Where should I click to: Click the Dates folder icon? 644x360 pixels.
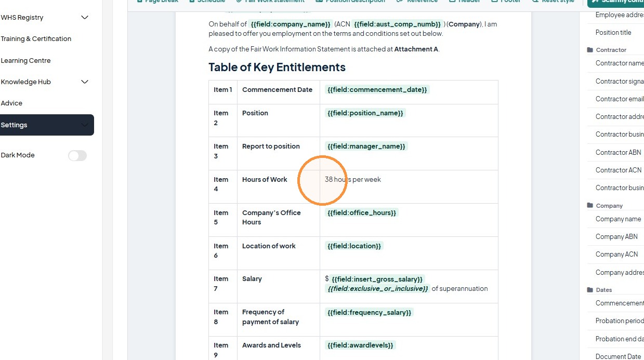point(590,290)
